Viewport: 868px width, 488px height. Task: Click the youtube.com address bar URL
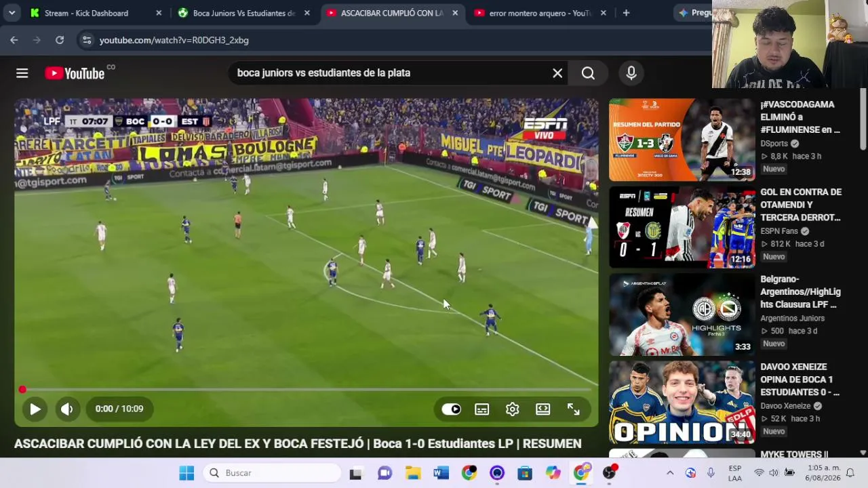coord(174,40)
